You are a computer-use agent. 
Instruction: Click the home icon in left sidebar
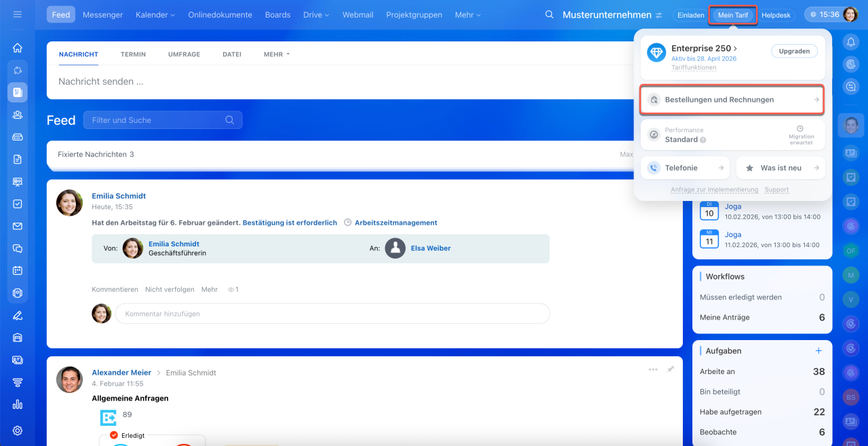pyautogui.click(x=18, y=48)
